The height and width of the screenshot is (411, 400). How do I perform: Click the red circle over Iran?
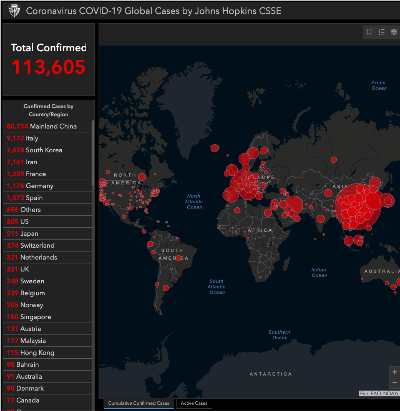click(293, 205)
